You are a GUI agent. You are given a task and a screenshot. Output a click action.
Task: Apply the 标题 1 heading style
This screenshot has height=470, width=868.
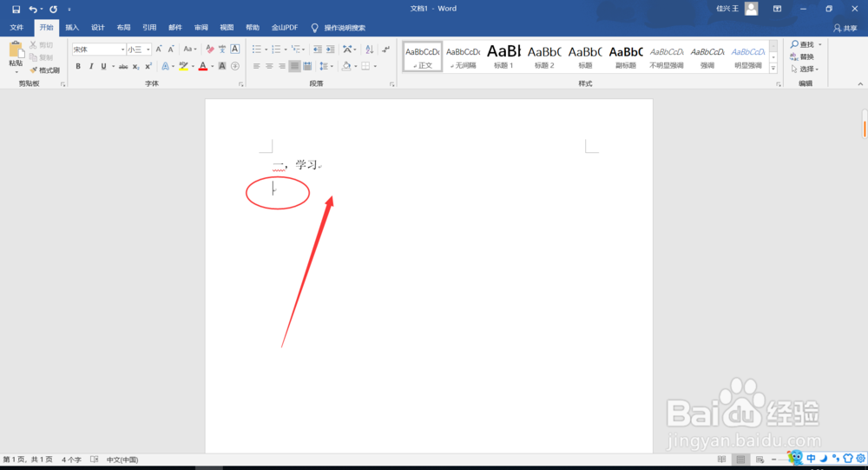point(503,56)
